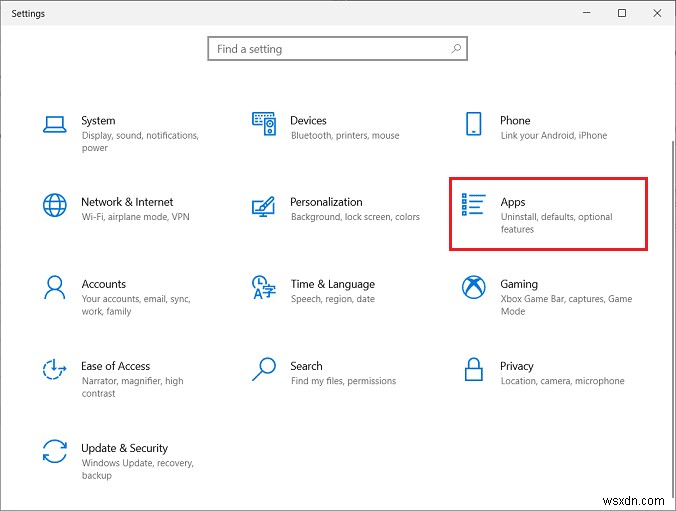Image resolution: width=676 pixels, height=511 pixels.
Task: Click the Find a setting search box
Action: [337, 49]
